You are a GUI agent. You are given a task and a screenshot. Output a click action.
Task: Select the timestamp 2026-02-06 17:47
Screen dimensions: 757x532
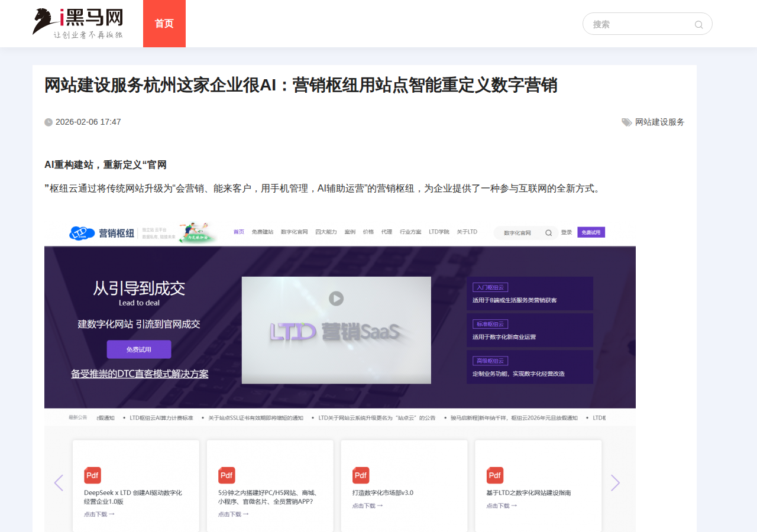88,122
